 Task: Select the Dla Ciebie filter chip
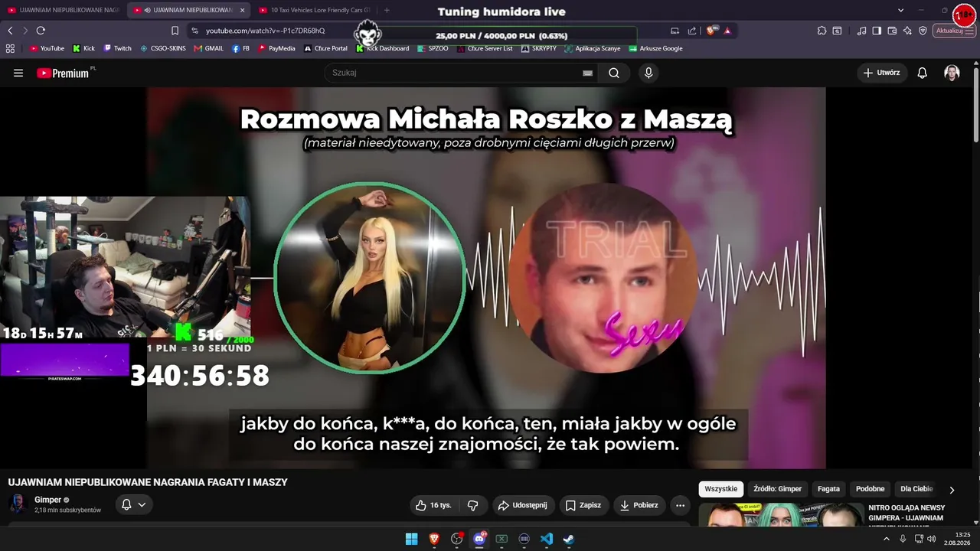[x=916, y=489]
